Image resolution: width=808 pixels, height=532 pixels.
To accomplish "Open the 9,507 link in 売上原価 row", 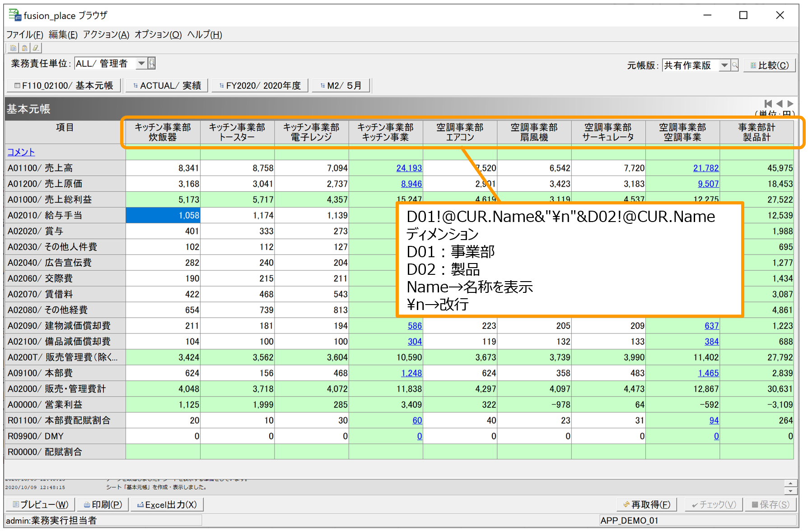I will 708,184.
